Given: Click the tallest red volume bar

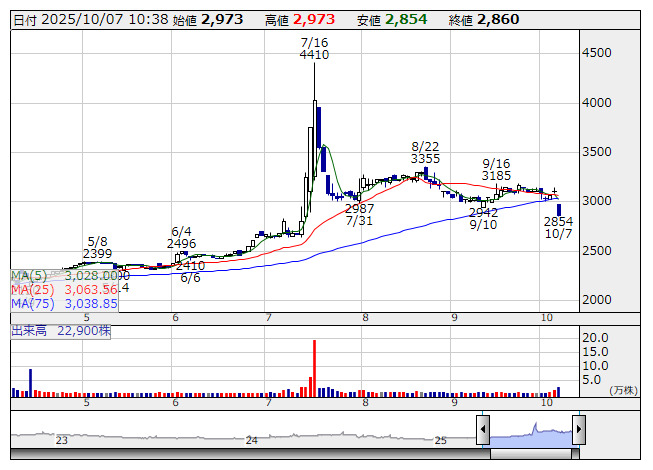Looking at the screenshot, I should (314, 368).
